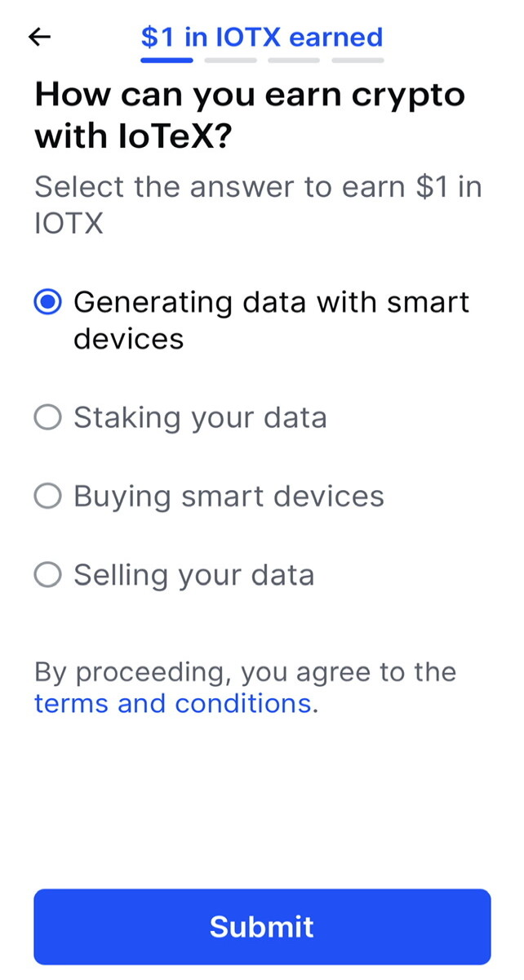The width and height of the screenshot is (524, 980).
Task: Open the terms and conditions link
Action: [173, 703]
